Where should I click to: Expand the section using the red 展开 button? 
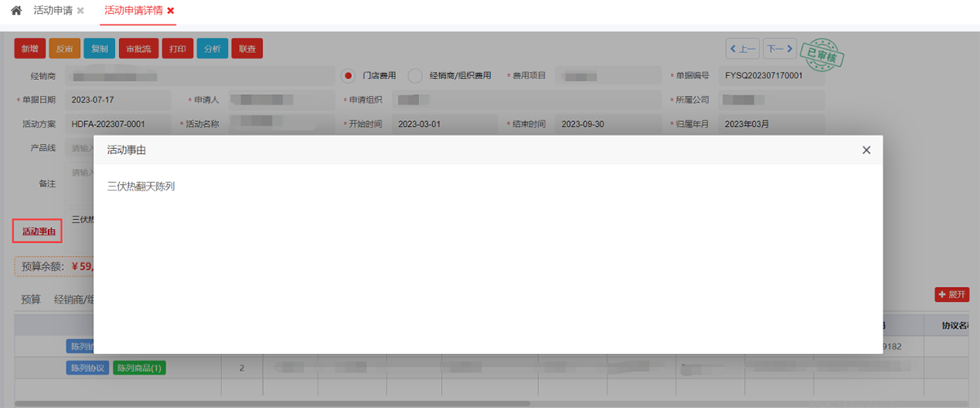pyautogui.click(x=951, y=295)
